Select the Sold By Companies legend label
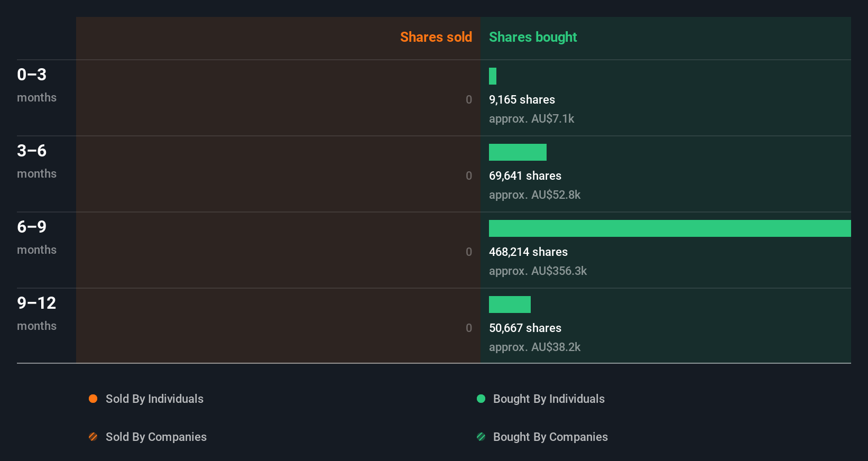868x461 pixels. coord(156,437)
